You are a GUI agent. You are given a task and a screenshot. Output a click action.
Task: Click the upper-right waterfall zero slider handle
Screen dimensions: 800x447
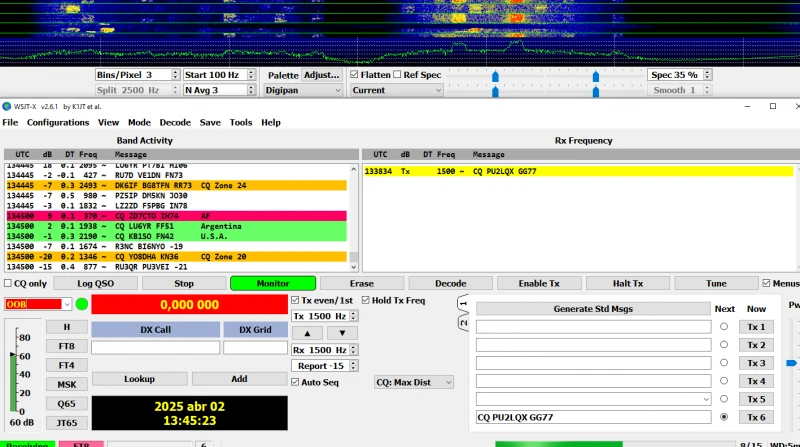tap(595, 77)
